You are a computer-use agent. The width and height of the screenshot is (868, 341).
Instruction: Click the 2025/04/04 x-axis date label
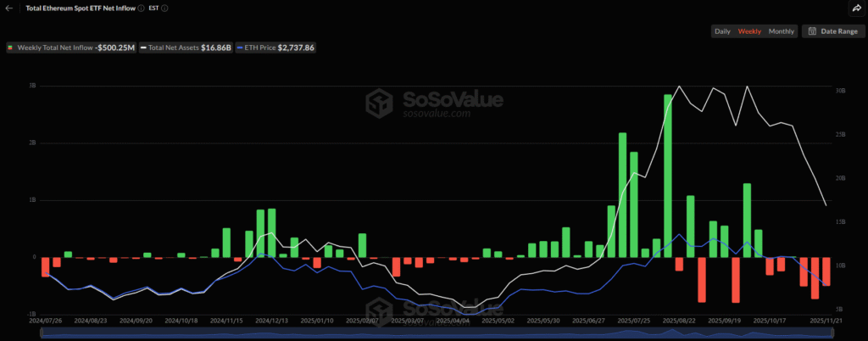coord(454,321)
